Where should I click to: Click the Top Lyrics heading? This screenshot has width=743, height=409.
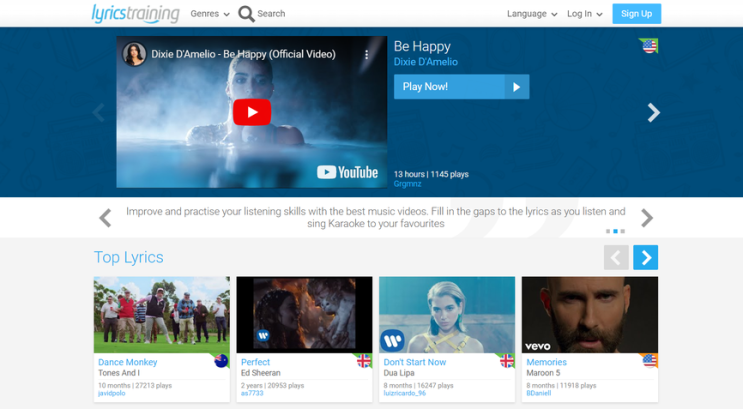(x=128, y=257)
